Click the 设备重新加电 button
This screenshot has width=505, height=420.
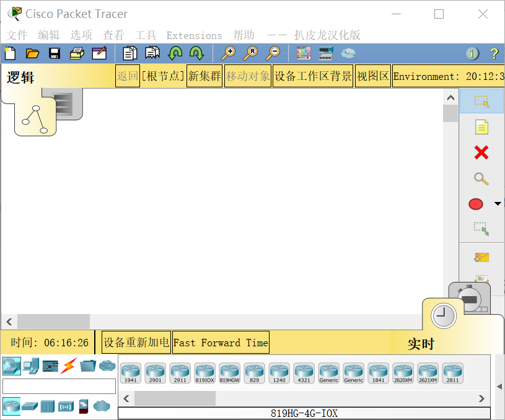tap(136, 343)
